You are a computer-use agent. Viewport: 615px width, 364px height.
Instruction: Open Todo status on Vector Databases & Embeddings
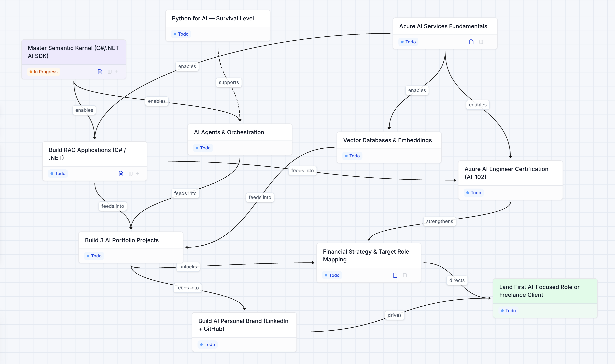352,156
